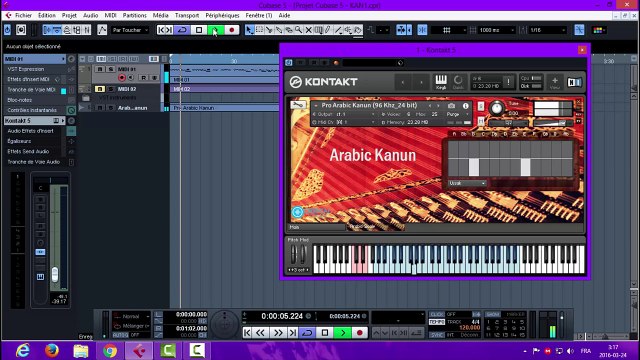Screen dimensions: 640x360
Task: Click Record in the transport panel
Action: pos(359,333)
